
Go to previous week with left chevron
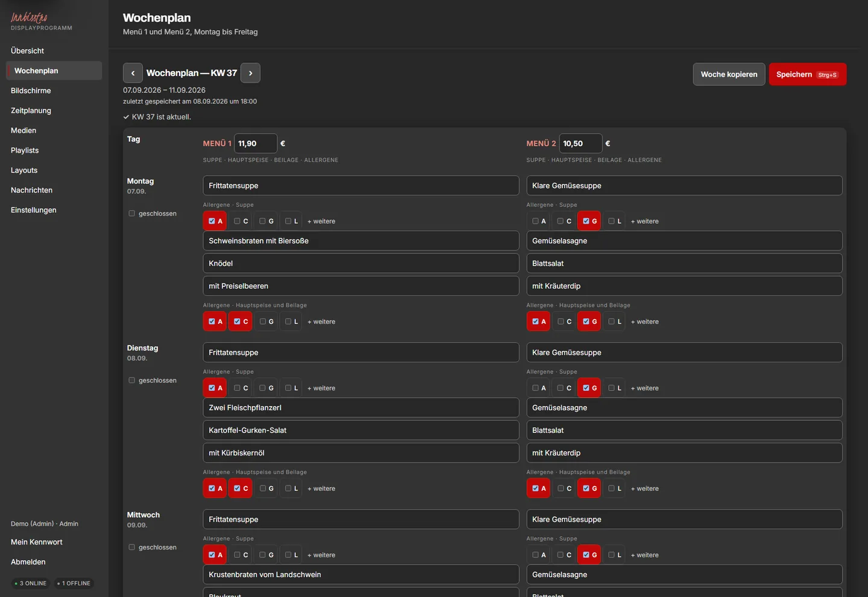pos(133,73)
